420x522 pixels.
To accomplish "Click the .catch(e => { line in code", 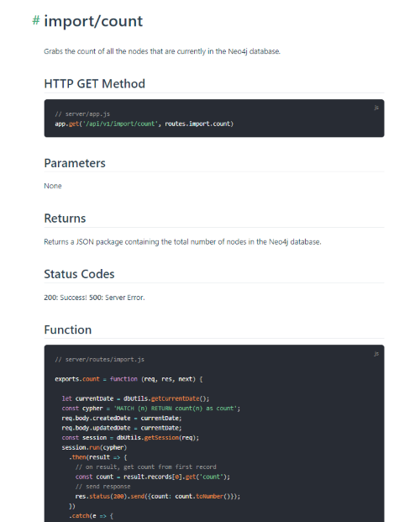I will pos(91,516).
